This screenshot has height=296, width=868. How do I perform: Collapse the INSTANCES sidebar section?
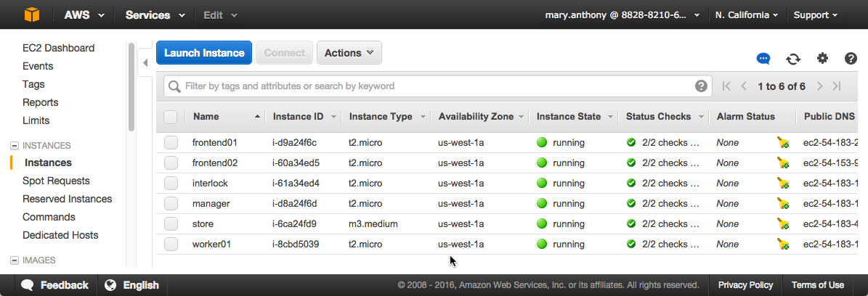tap(15, 146)
